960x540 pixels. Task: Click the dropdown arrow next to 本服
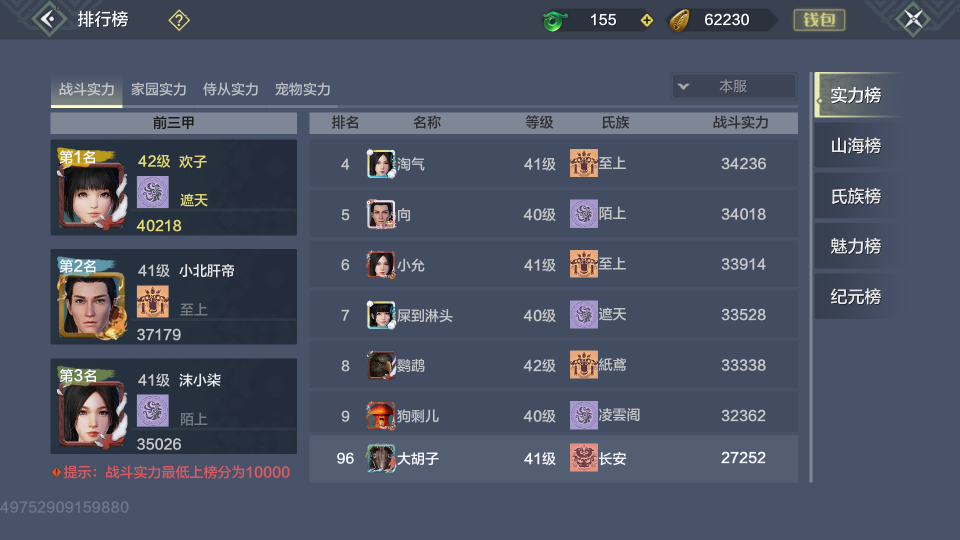683,86
